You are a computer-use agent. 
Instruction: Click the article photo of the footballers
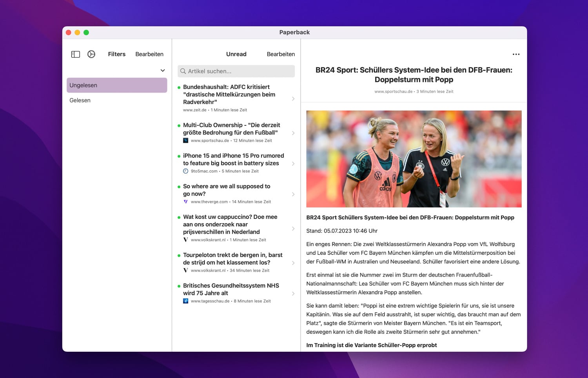pyautogui.click(x=414, y=159)
